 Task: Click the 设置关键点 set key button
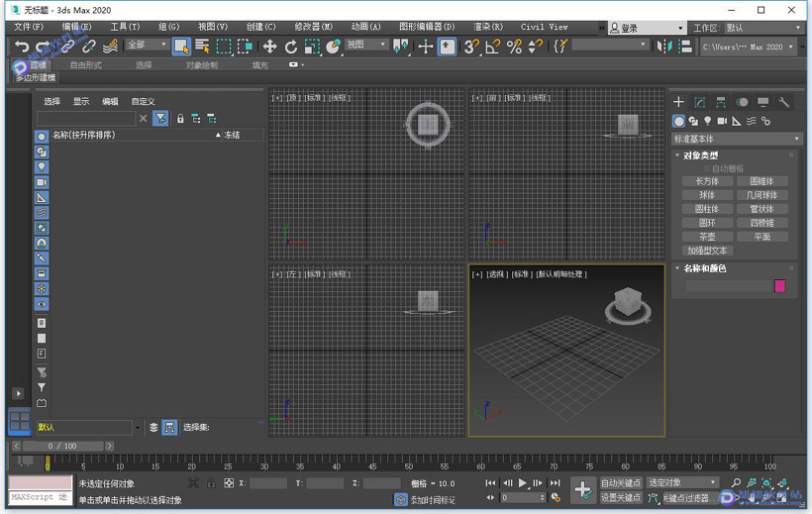pyautogui.click(x=621, y=497)
